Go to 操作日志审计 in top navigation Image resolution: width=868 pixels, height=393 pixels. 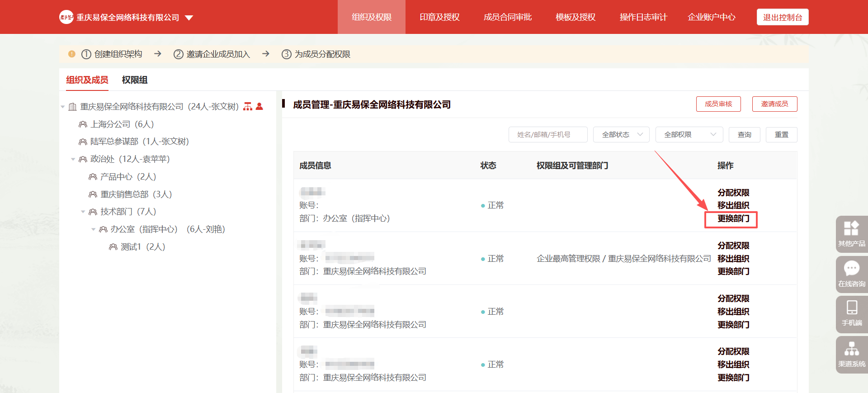click(x=643, y=17)
